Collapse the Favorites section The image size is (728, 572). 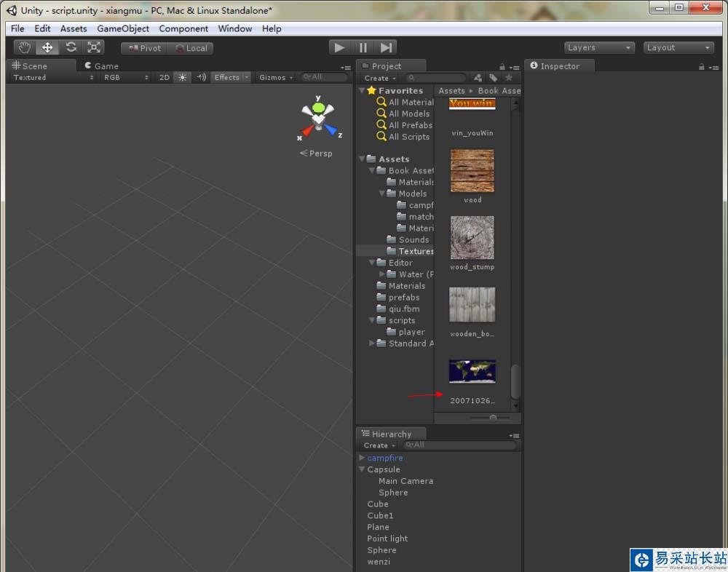(362, 90)
